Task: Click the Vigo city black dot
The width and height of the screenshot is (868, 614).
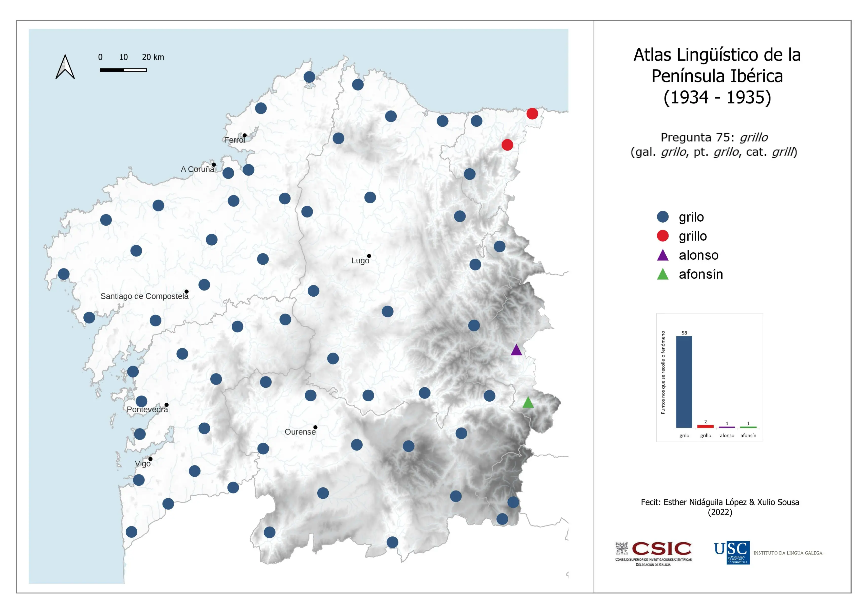Action: coord(151,459)
